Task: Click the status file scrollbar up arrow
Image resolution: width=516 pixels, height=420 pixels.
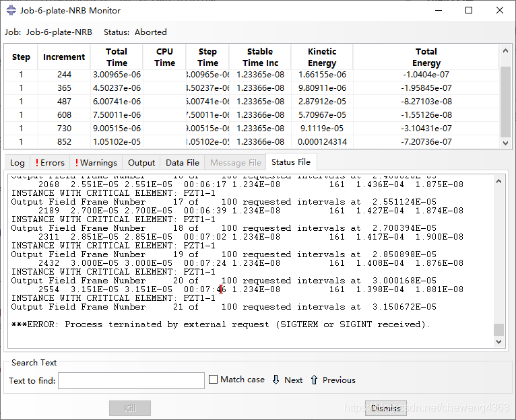Action: (x=498, y=181)
